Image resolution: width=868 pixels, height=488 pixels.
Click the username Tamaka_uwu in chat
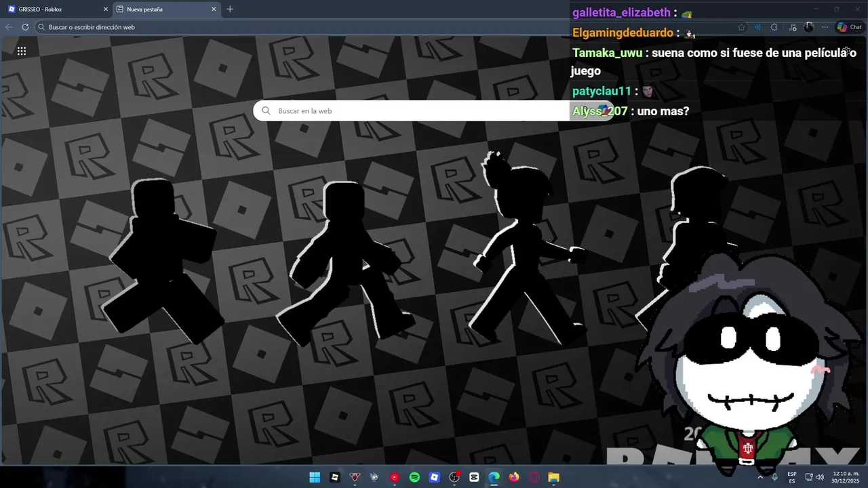607,53
